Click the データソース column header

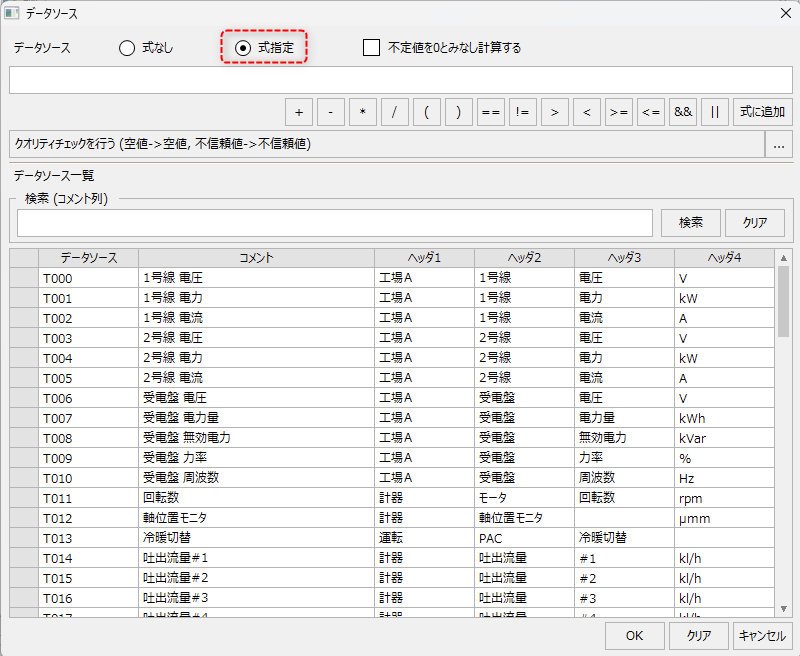[x=88, y=258]
